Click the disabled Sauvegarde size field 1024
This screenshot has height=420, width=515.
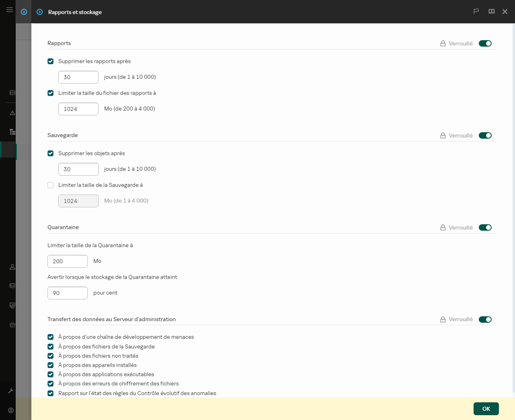78,201
